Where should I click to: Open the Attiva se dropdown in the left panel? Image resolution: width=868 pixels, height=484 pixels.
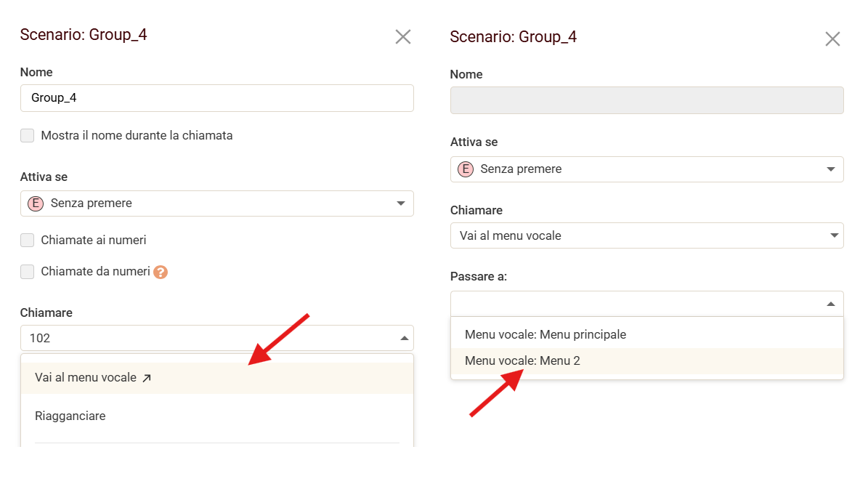pos(216,203)
